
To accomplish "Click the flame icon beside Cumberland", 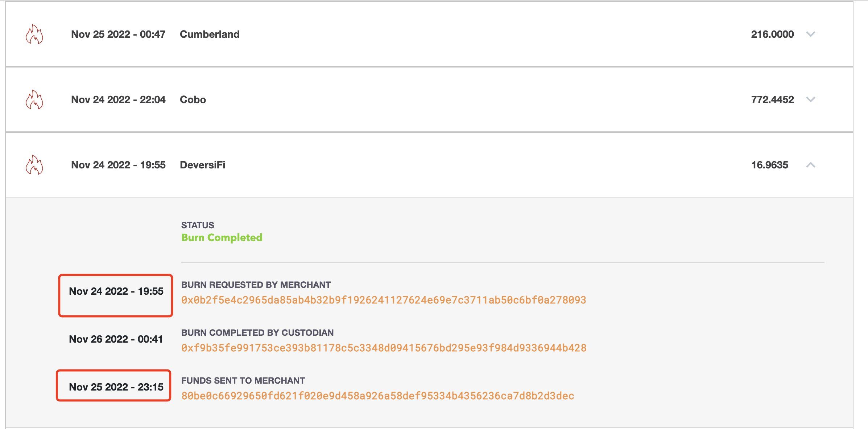I will coord(34,34).
